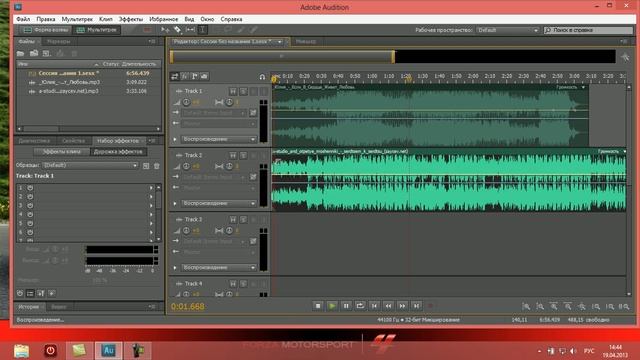Click Track 2 volume knob
Screen dimensions: 640x360
[x=186, y=166]
